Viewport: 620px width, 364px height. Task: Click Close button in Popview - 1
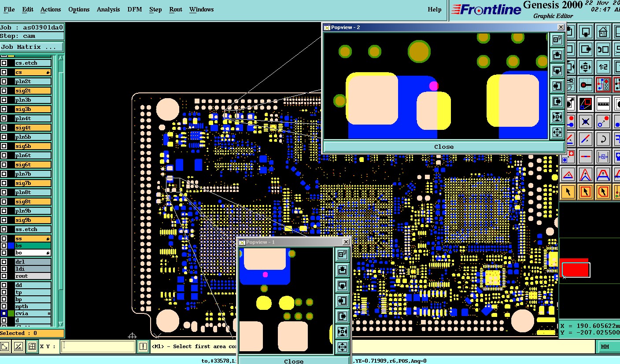click(294, 361)
